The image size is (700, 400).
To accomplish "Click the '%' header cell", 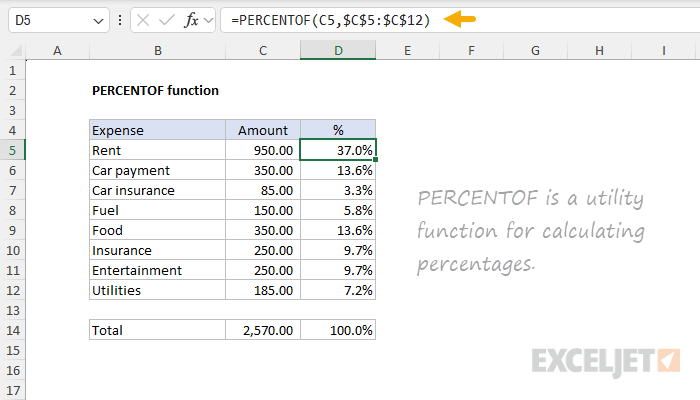I will 338,130.
